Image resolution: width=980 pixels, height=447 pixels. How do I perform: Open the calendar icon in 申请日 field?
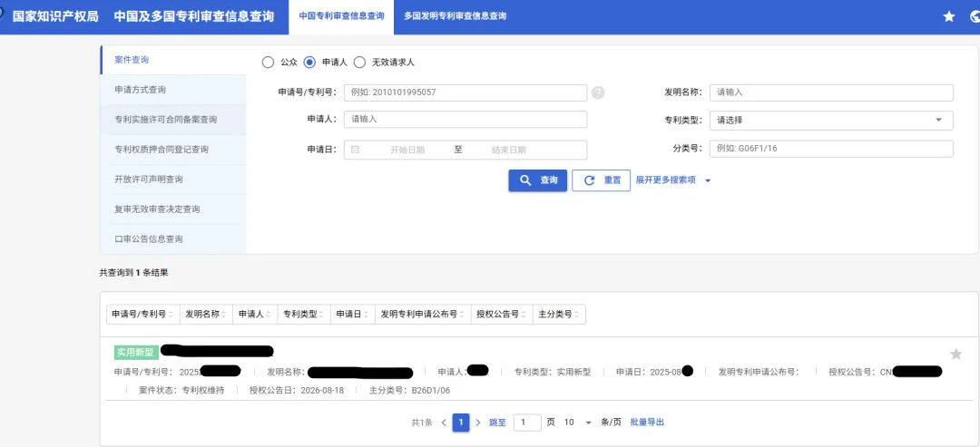tap(355, 150)
